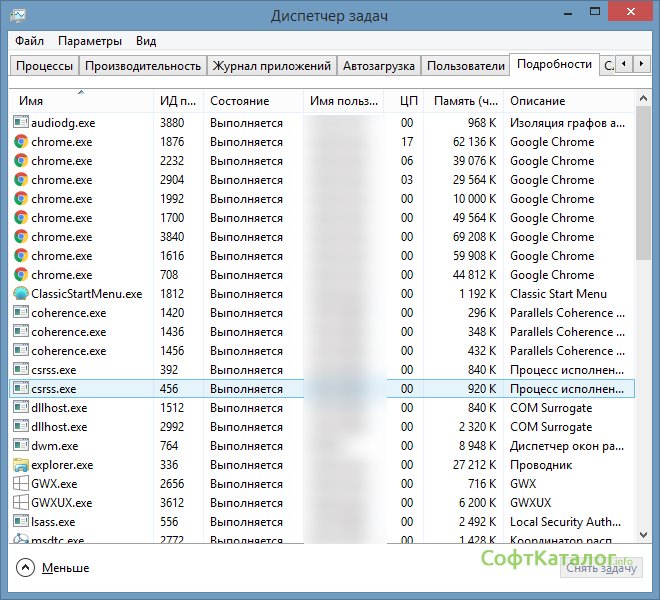
Task: Collapse view with the Меньше arrow button
Action: coord(26,567)
